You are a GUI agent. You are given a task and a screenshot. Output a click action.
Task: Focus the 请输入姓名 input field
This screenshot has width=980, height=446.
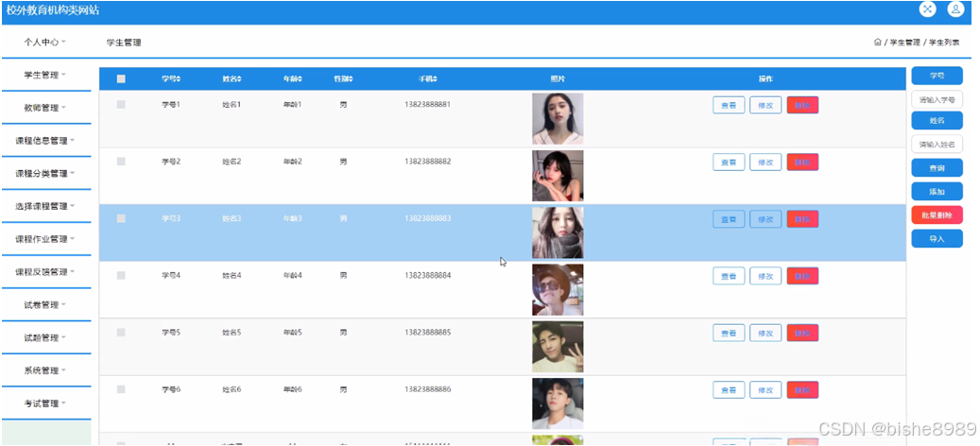click(x=937, y=145)
